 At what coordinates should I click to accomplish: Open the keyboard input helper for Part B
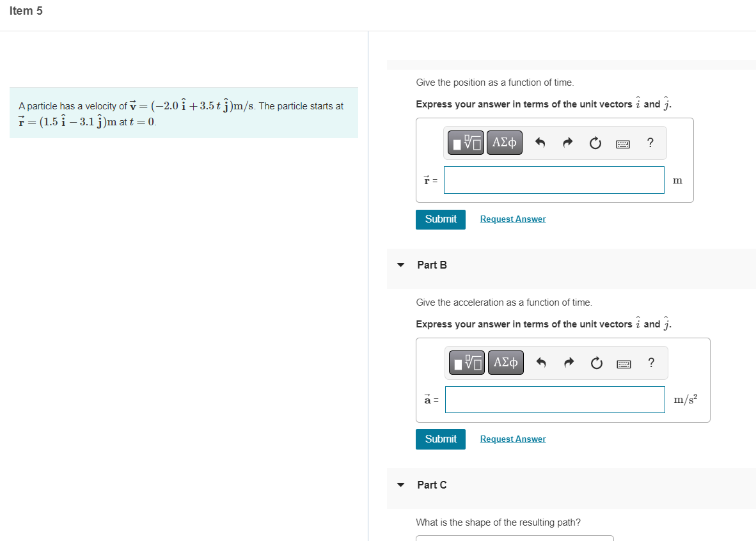pos(624,363)
